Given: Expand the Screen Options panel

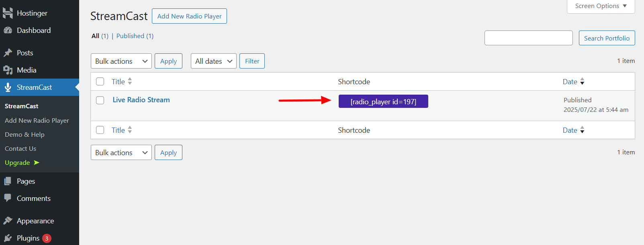Looking at the screenshot, I should 600,6.
